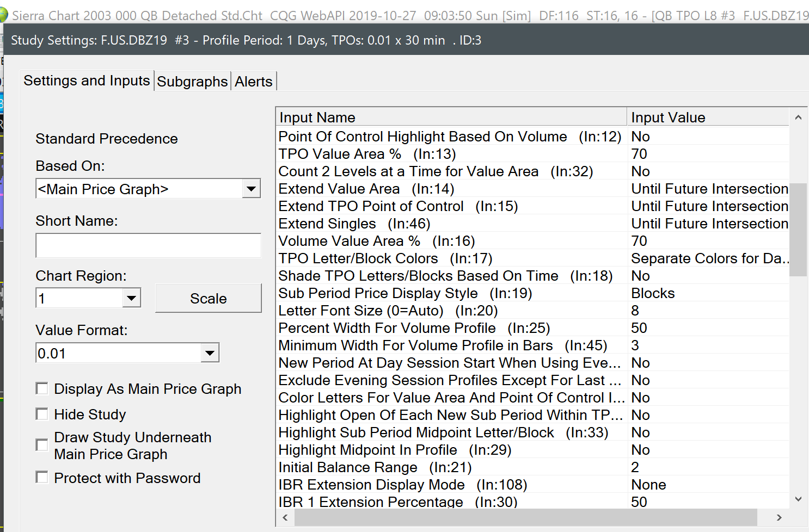Screen dimensions: 809x532
Task: Click the value 2 for Initial Balance Range
Action: tap(635, 467)
